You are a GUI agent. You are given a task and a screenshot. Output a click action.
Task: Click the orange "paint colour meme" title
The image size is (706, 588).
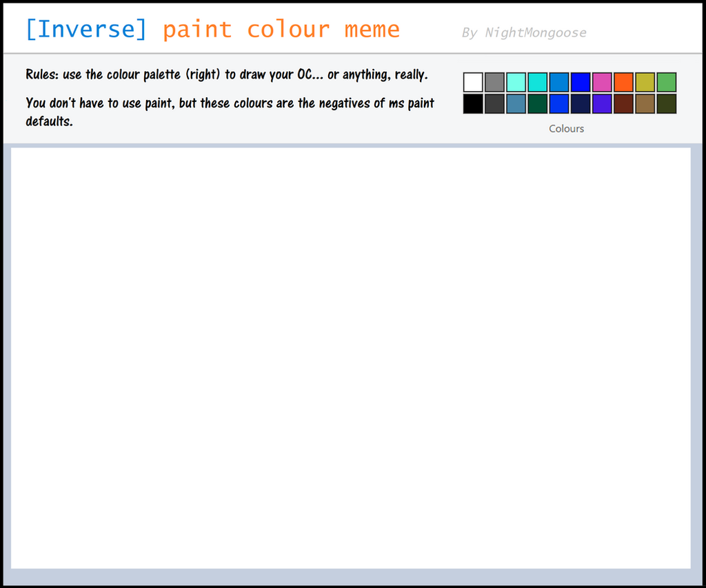coord(281,30)
